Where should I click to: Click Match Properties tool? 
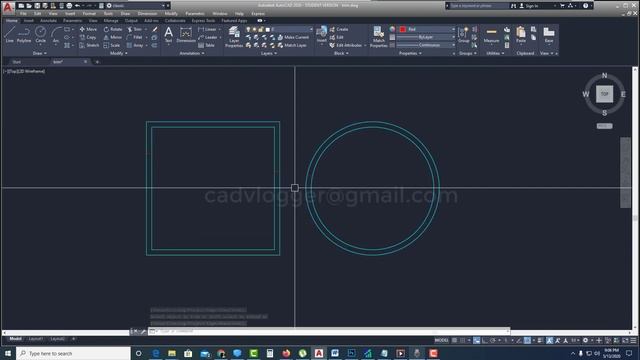tap(378, 37)
